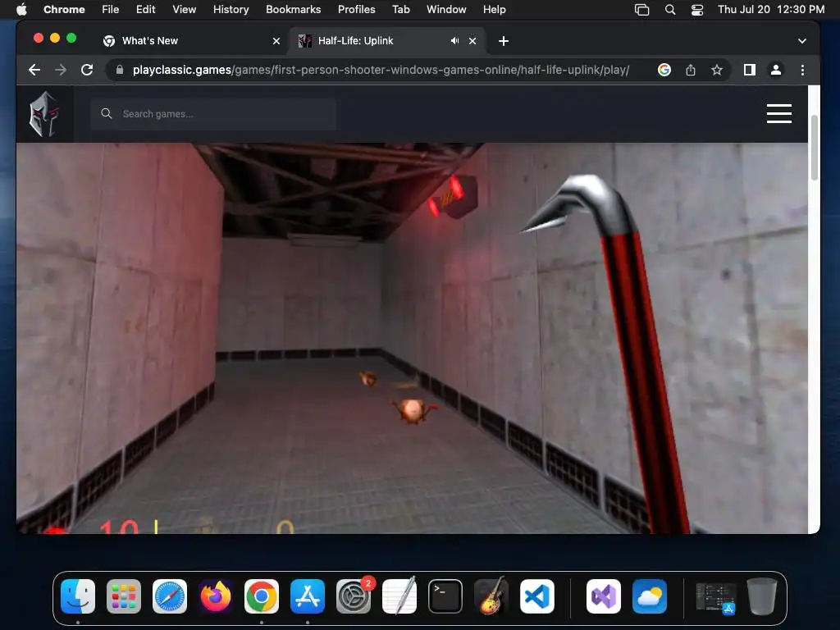Open the View menu
This screenshot has width=840, height=630.
[185, 9]
